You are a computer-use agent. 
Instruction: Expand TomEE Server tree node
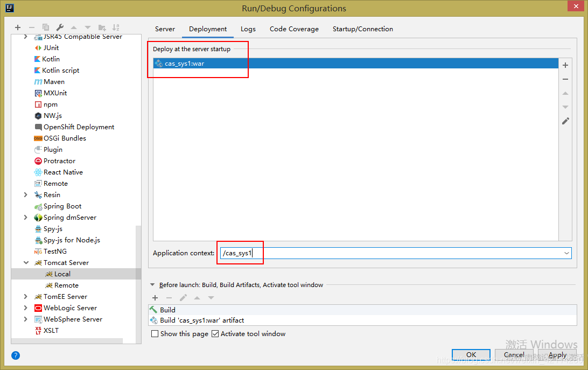(x=25, y=296)
